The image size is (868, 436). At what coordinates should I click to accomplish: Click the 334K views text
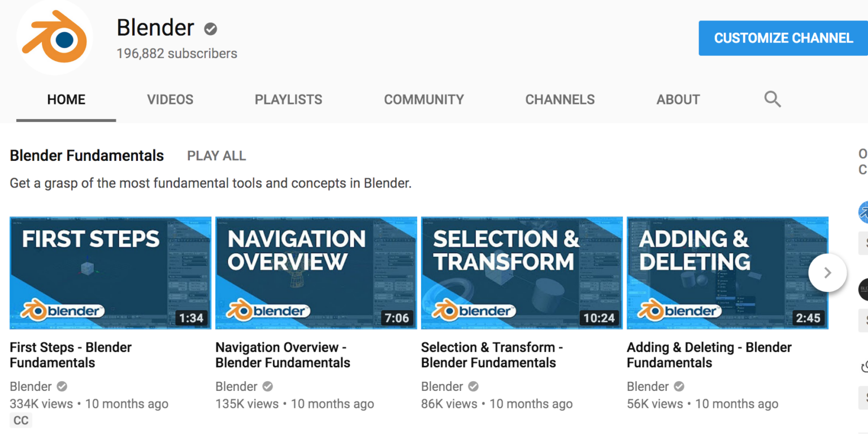click(41, 404)
